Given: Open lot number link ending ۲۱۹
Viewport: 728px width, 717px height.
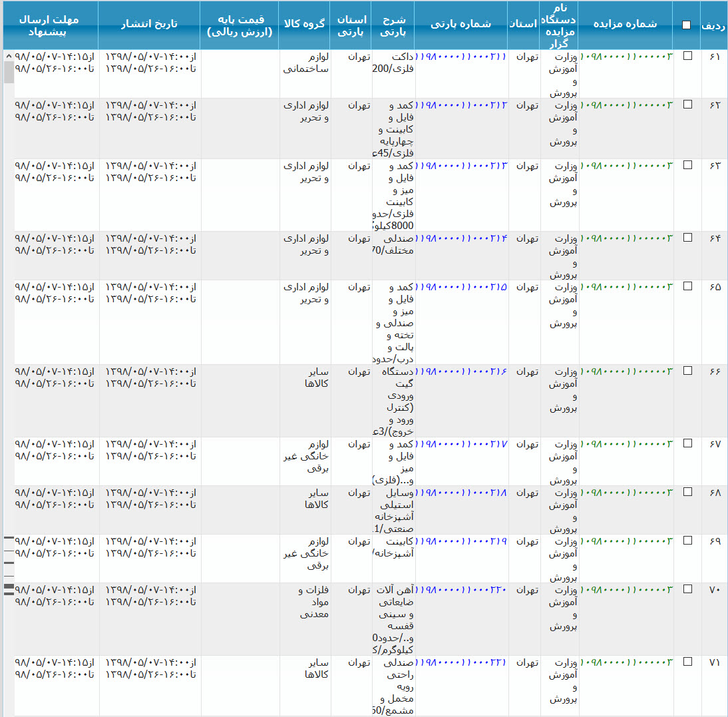Looking at the screenshot, I should (462, 541).
